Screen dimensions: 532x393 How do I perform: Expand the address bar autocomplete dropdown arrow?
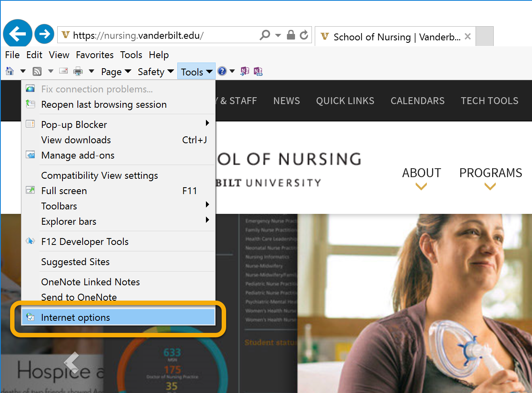click(278, 36)
